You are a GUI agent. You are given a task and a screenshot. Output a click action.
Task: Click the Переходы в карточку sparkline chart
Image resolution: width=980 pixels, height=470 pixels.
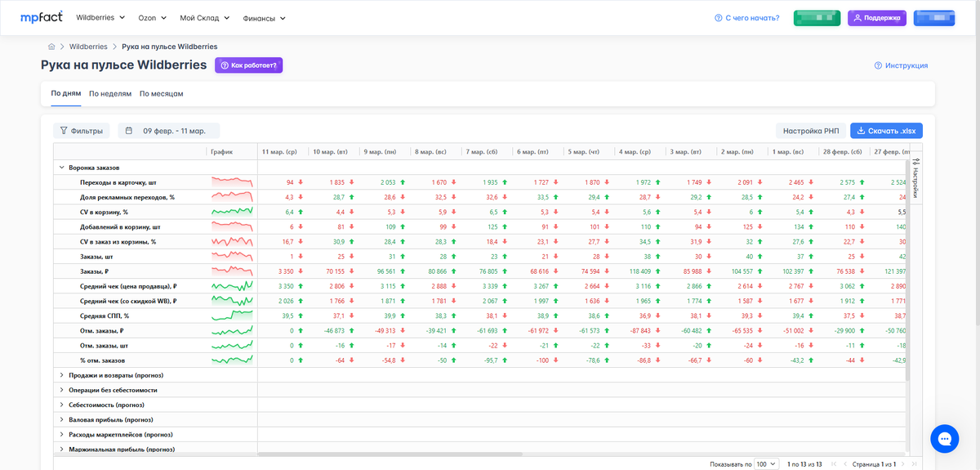[232, 181]
